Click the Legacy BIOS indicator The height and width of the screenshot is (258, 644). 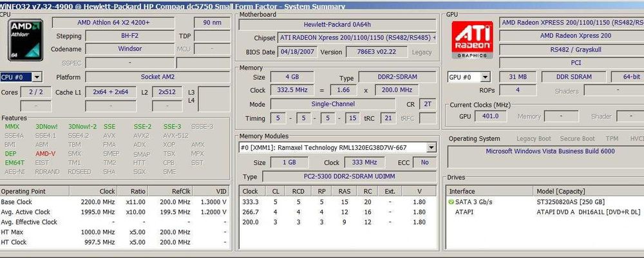[x=422, y=52]
